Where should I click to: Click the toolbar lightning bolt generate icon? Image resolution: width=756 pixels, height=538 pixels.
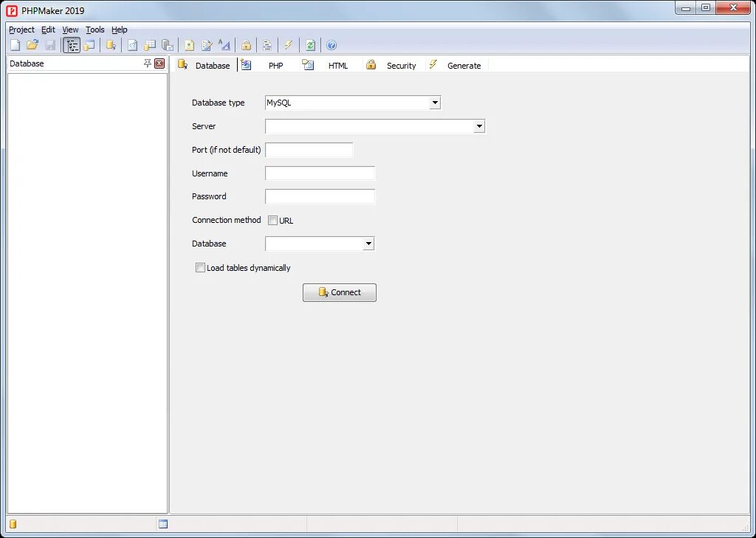(x=289, y=45)
